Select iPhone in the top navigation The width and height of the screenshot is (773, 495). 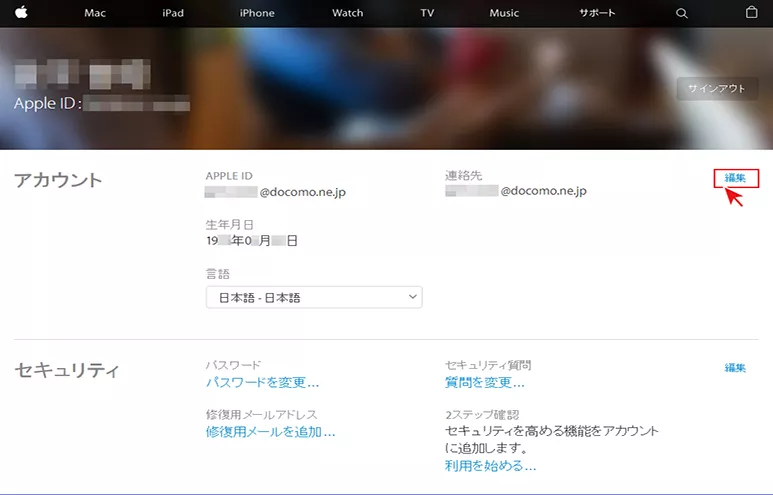tap(257, 13)
